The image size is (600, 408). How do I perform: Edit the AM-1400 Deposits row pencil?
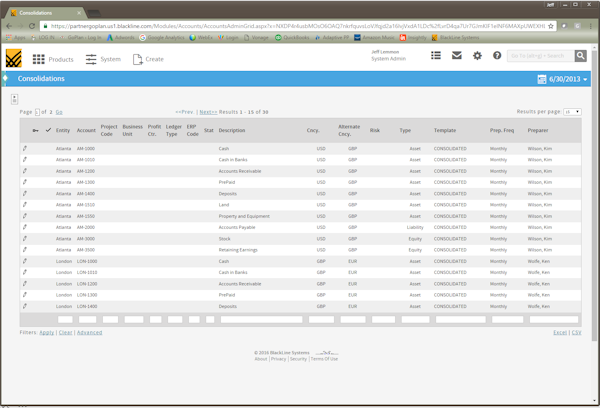click(x=25, y=194)
